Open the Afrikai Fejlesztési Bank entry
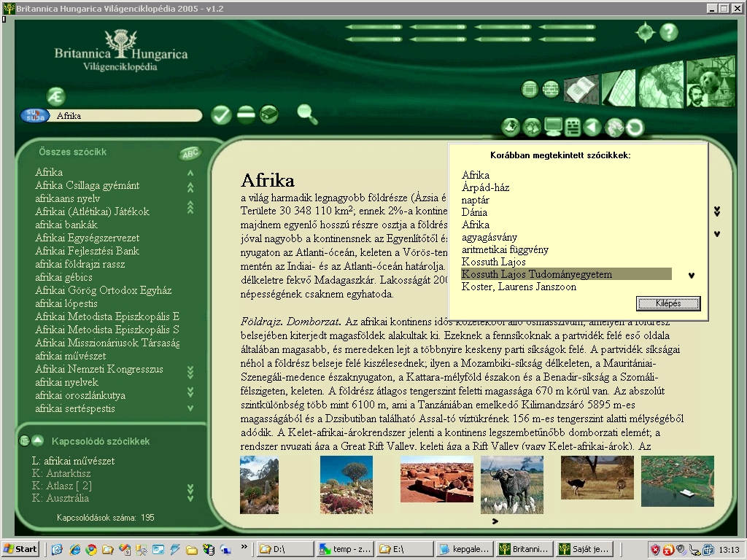 pyautogui.click(x=88, y=251)
